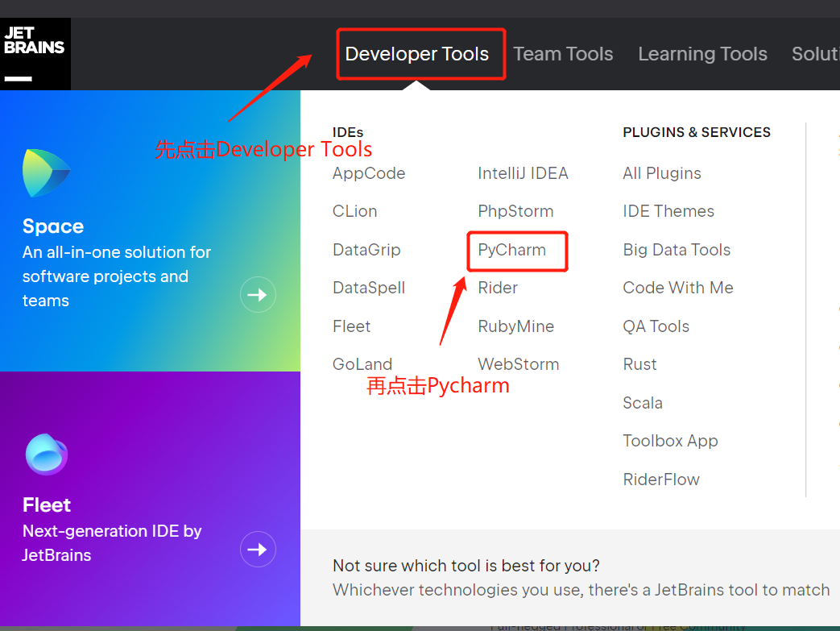Select the Rust plugin link
Screen dimensions: 840x631
tap(639, 364)
